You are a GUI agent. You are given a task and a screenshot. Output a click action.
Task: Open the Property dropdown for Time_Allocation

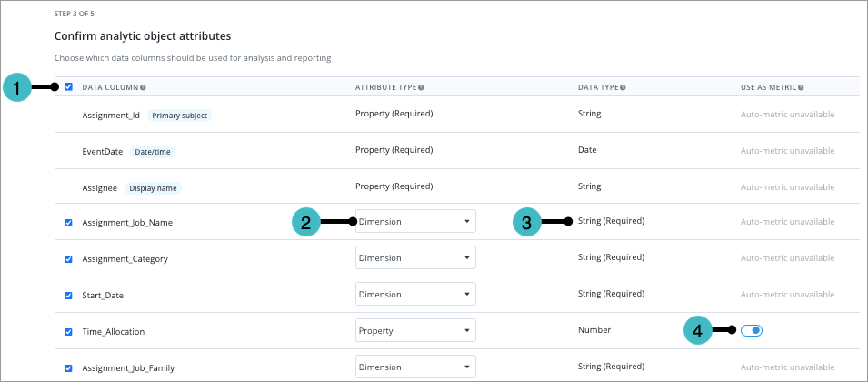tap(415, 331)
